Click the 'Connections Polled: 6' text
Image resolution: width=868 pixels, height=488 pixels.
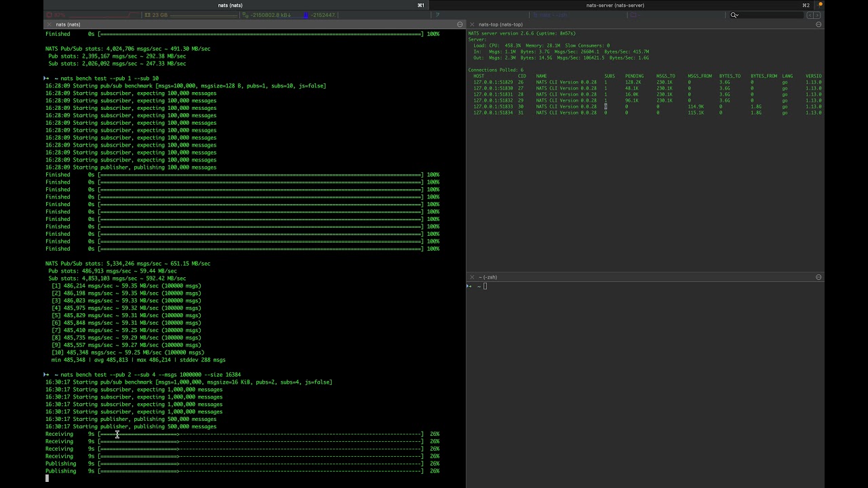click(x=496, y=70)
